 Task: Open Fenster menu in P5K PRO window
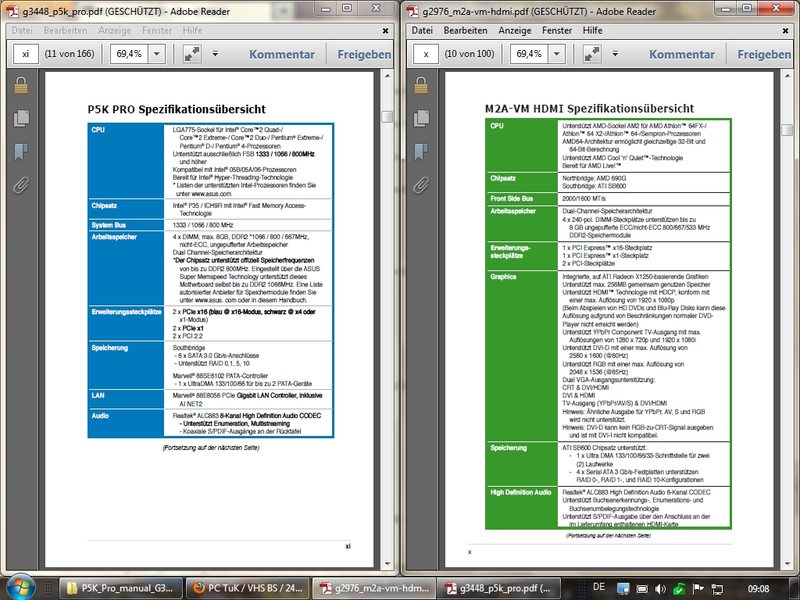click(x=157, y=31)
